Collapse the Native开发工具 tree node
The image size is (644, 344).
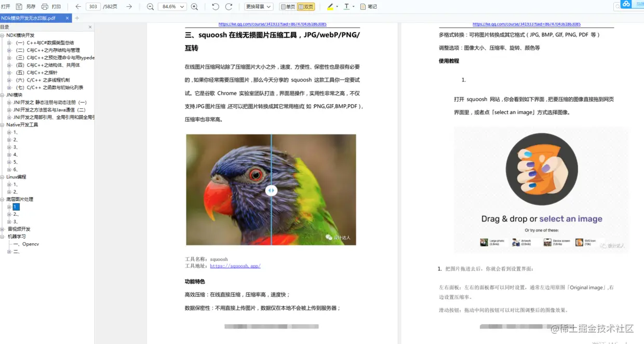coord(2,125)
